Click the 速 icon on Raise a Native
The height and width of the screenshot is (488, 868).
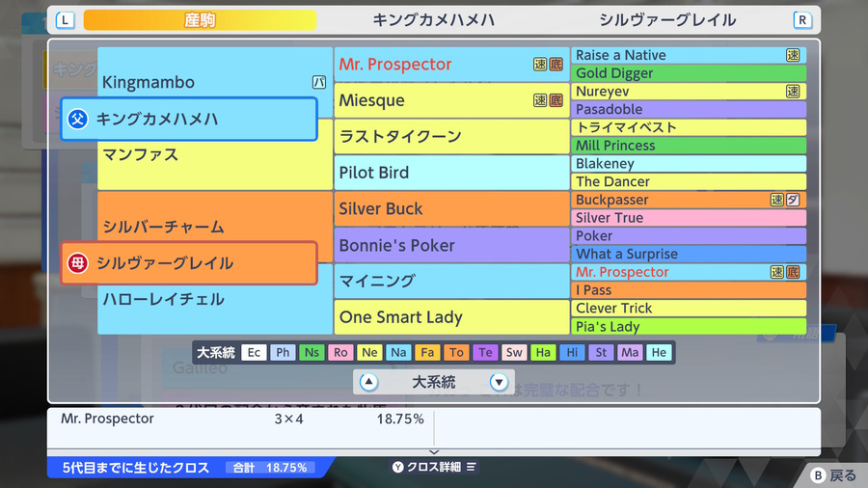793,55
